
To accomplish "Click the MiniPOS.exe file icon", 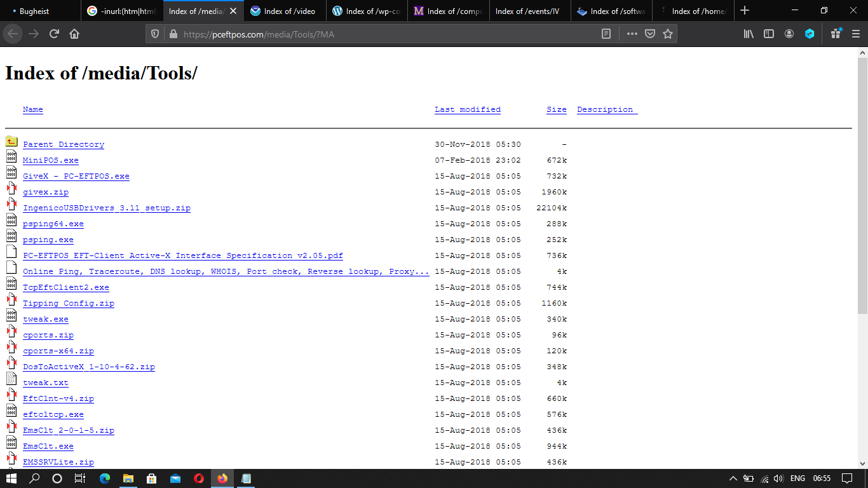I will tap(11, 157).
